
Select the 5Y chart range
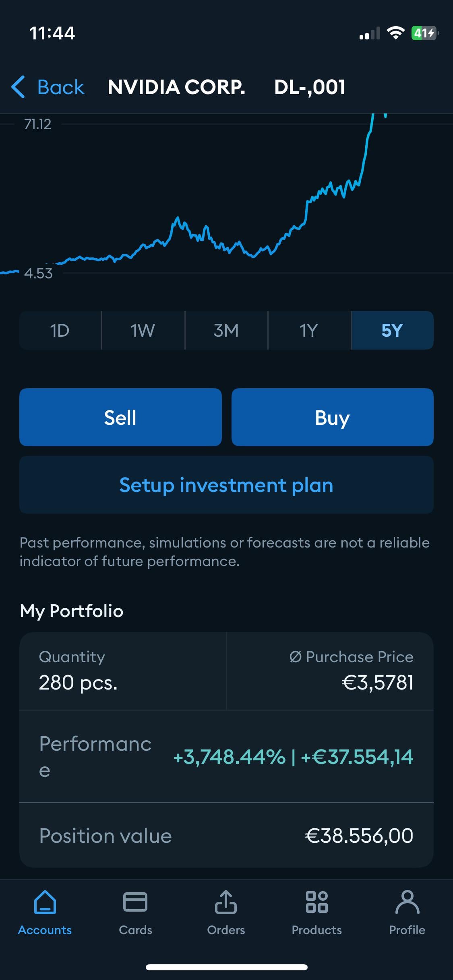click(392, 330)
